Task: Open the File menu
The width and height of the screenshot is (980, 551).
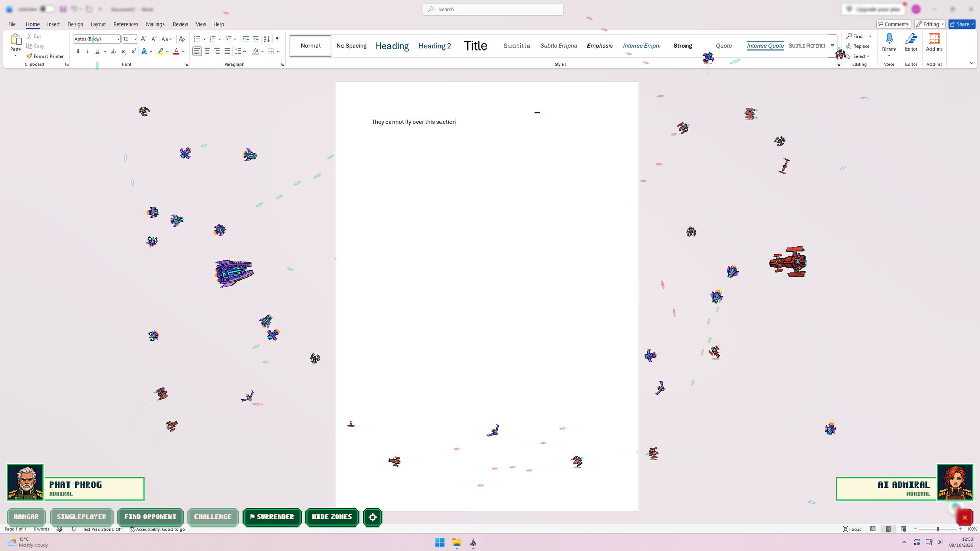Action: coord(12,24)
